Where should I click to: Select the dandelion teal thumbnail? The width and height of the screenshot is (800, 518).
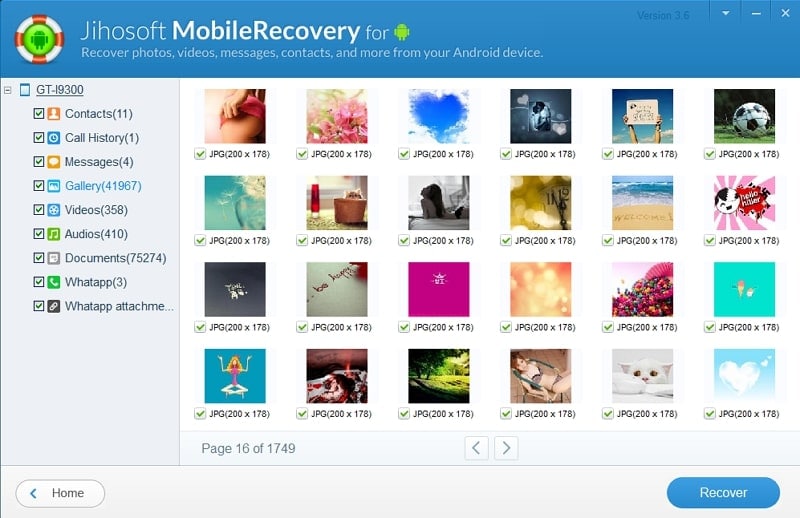tap(235, 203)
